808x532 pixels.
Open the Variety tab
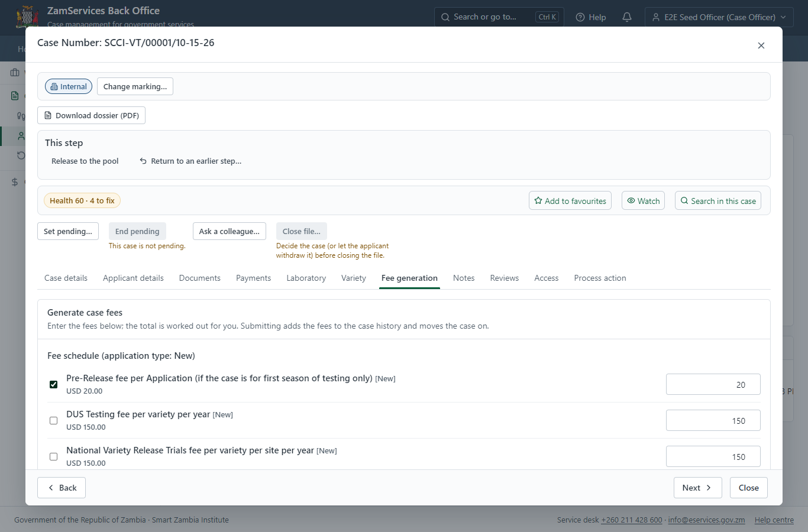point(354,278)
